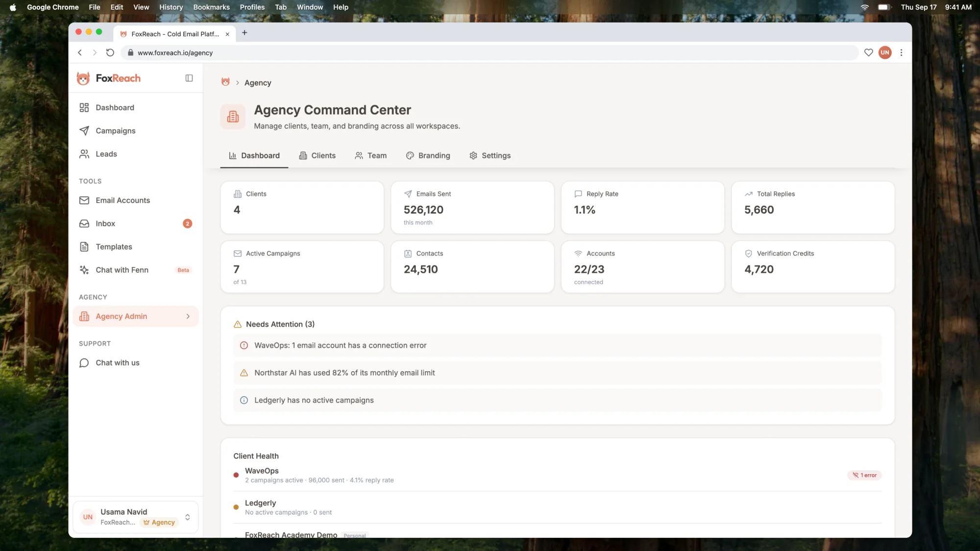This screenshot has width=980, height=551.
Task: Click the Active Campaigns envelope icon
Action: tap(238, 254)
